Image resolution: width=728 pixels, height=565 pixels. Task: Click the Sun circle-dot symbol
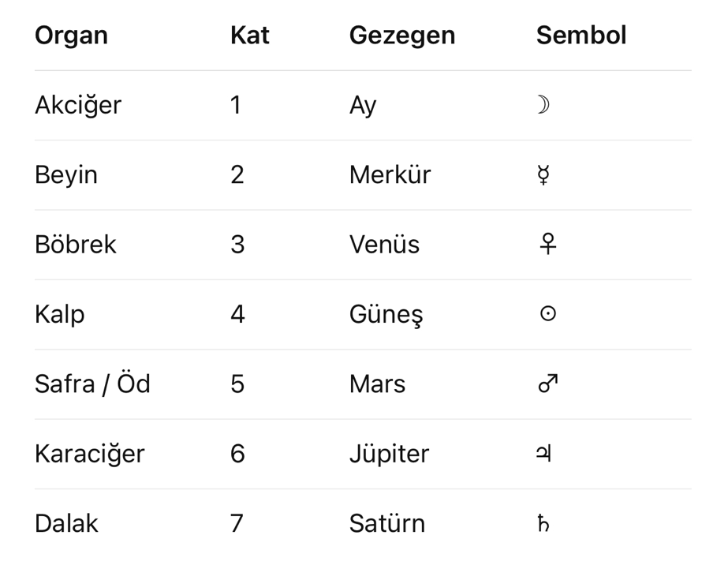coord(547,314)
